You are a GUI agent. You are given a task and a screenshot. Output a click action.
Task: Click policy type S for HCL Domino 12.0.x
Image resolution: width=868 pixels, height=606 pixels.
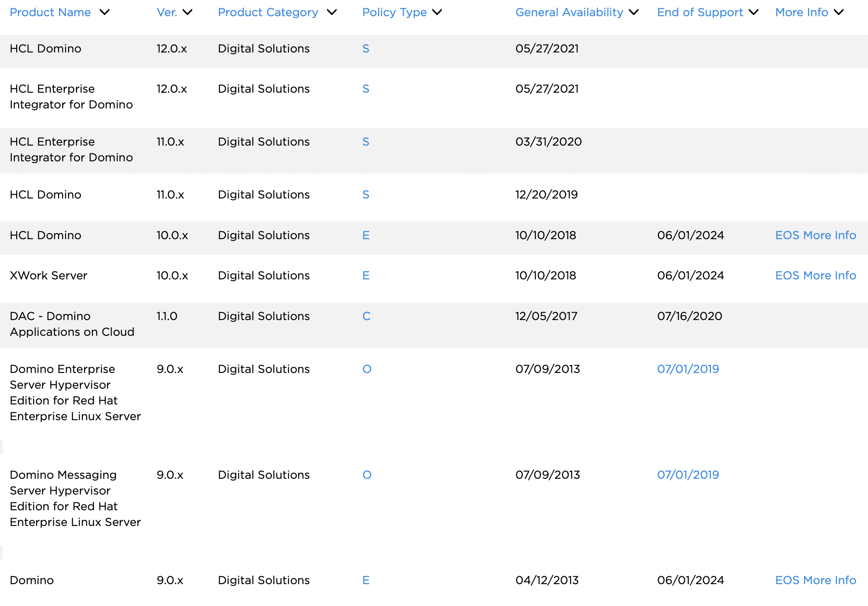point(366,49)
